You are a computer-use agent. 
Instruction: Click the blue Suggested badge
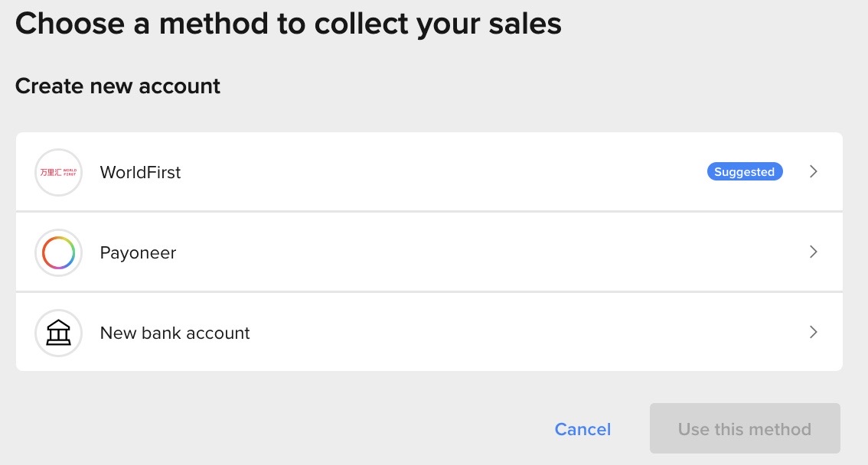(x=745, y=171)
